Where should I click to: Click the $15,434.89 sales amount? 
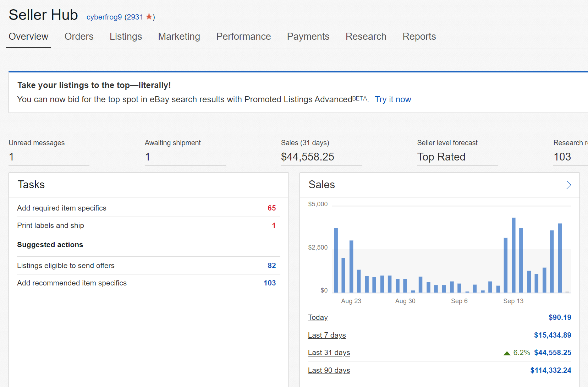553,335
